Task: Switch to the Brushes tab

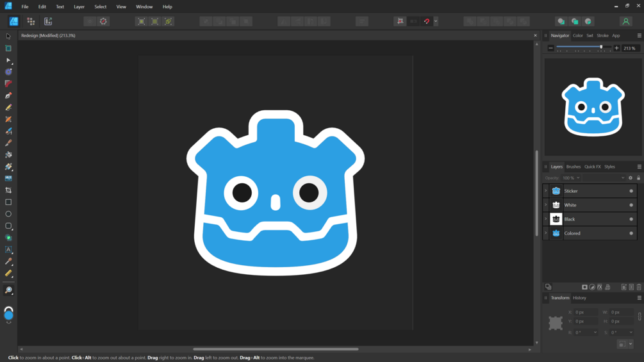Action: (574, 167)
